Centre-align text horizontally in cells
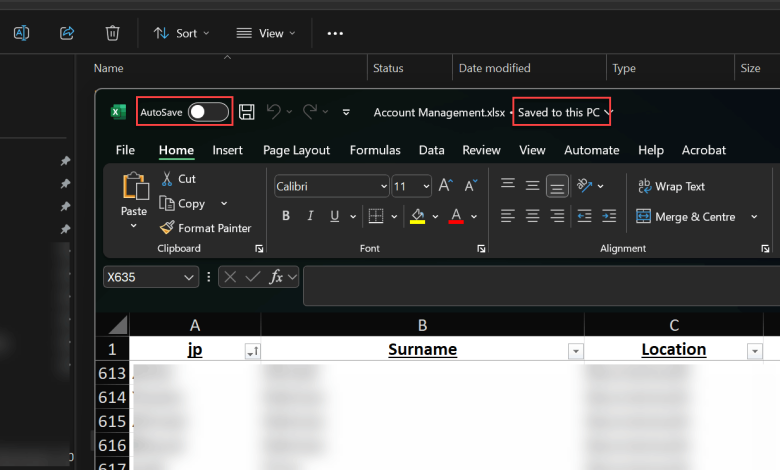780x470 pixels. 533,216
